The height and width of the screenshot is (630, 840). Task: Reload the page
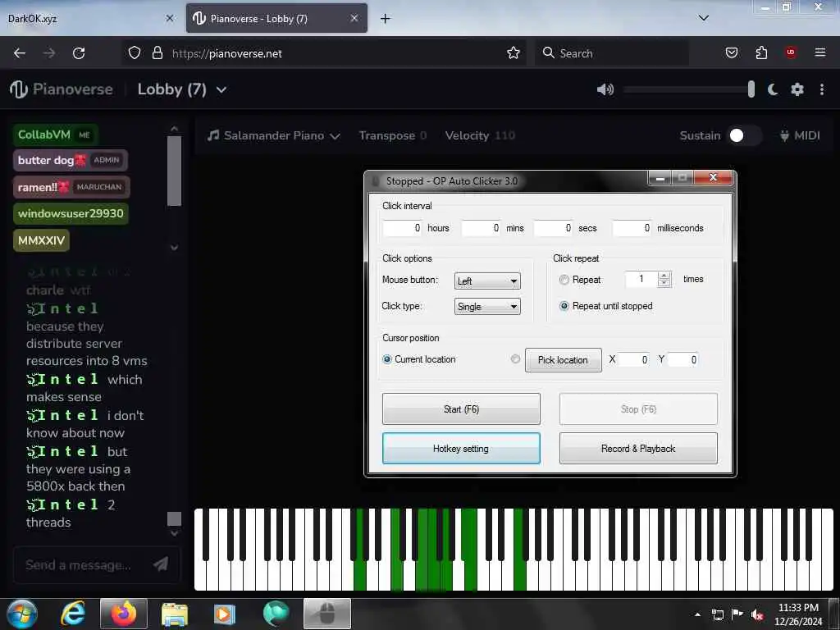(x=79, y=53)
